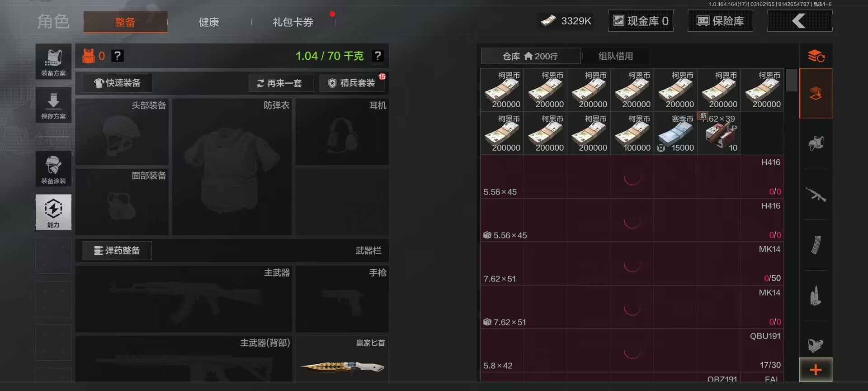Viewport: 868px width, 391px height.
Task: Filter warehouse by bullet ammo icon
Action: [x=816, y=296]
